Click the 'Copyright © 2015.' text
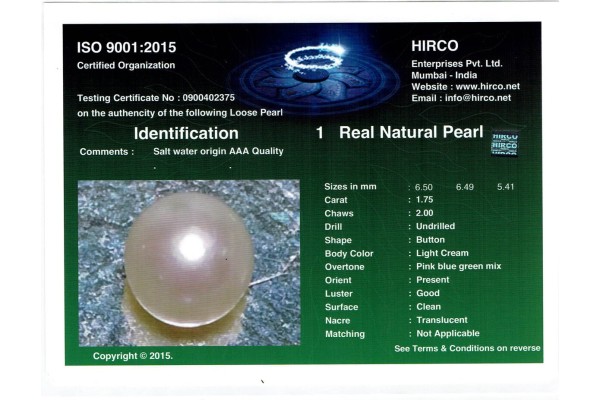600x400 pixels. [x=133, y=356]
